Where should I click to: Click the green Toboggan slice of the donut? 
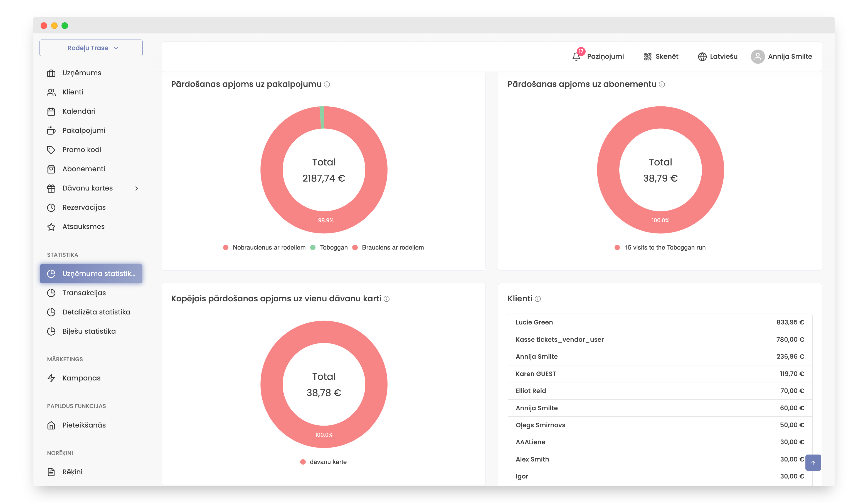click(322, 117)
